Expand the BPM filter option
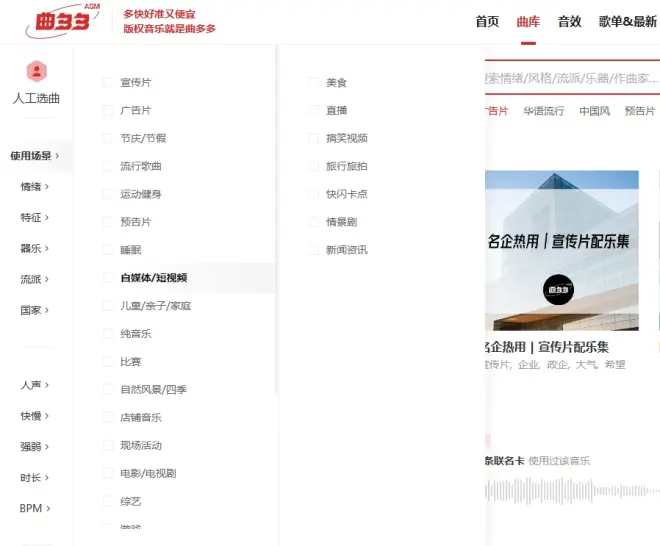This screenshot has width=660, height=546. 35,508
